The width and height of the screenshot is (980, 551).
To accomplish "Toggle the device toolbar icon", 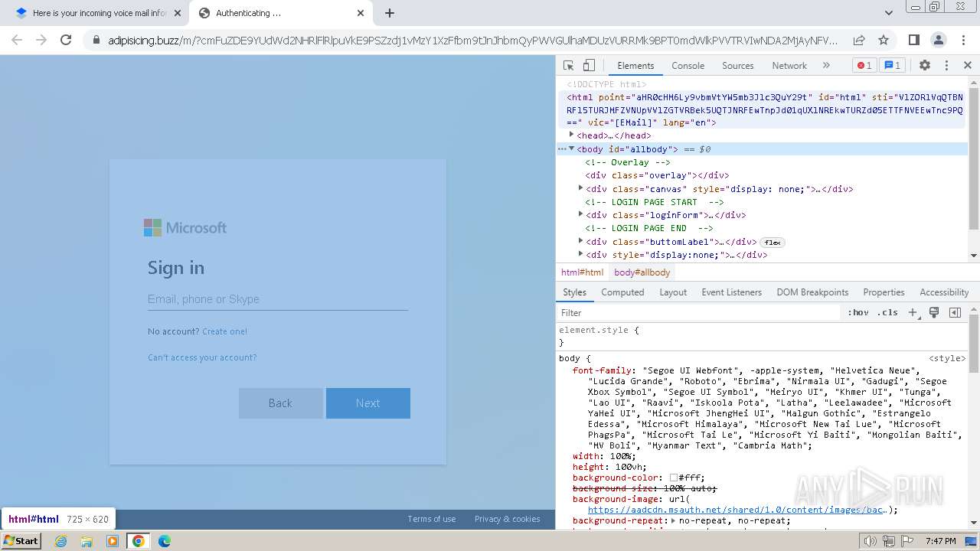I will [589, 66].
